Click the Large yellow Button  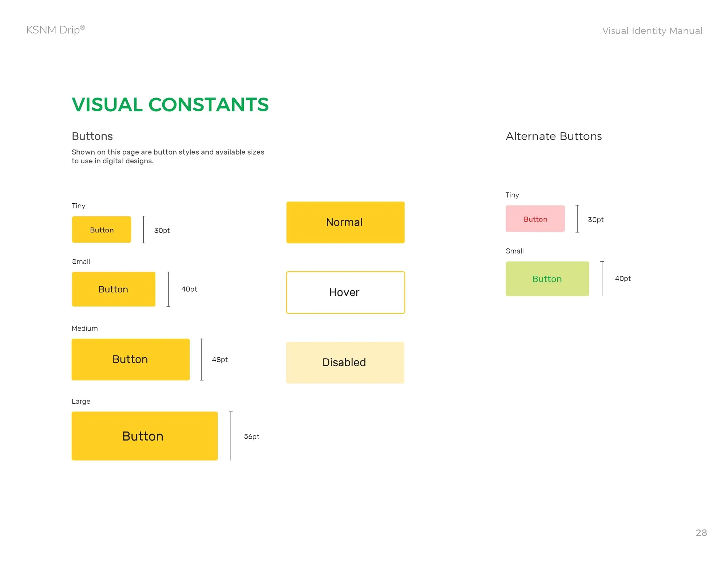(145, 436)
